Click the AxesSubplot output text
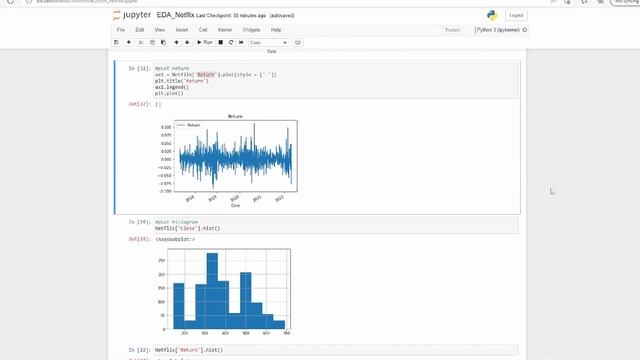 coord(175,239)
